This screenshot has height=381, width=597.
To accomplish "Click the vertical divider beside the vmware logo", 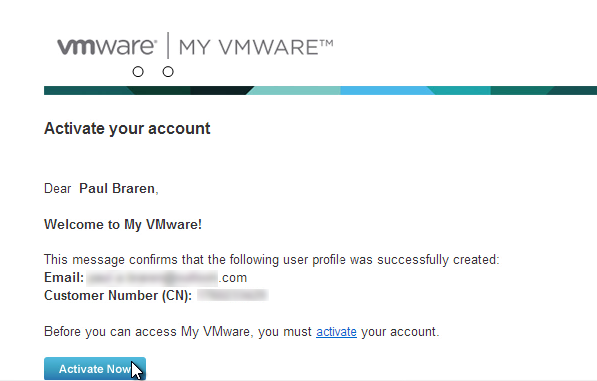I will [x=168, y=45].
